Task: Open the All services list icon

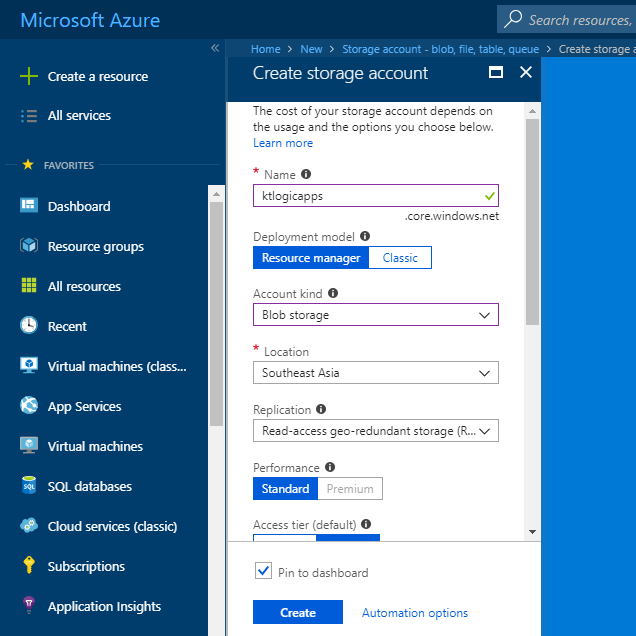Action: [x=29, y=116]
